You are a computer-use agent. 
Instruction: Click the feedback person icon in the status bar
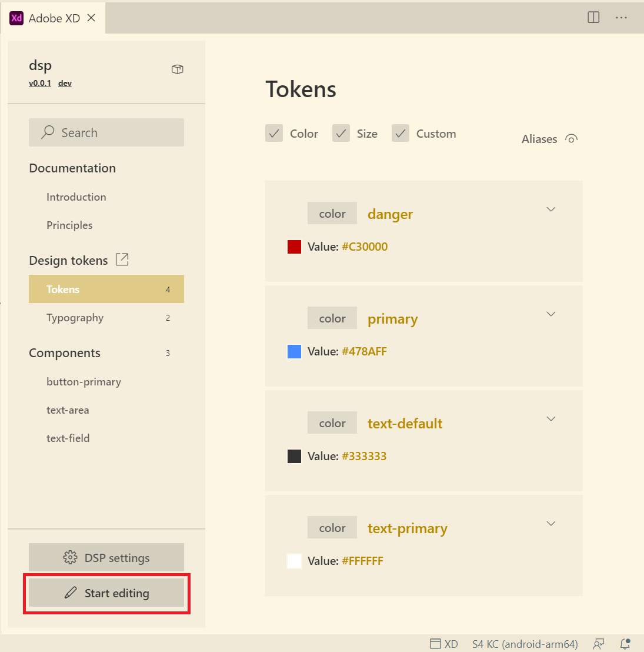[x=598, y=644]
